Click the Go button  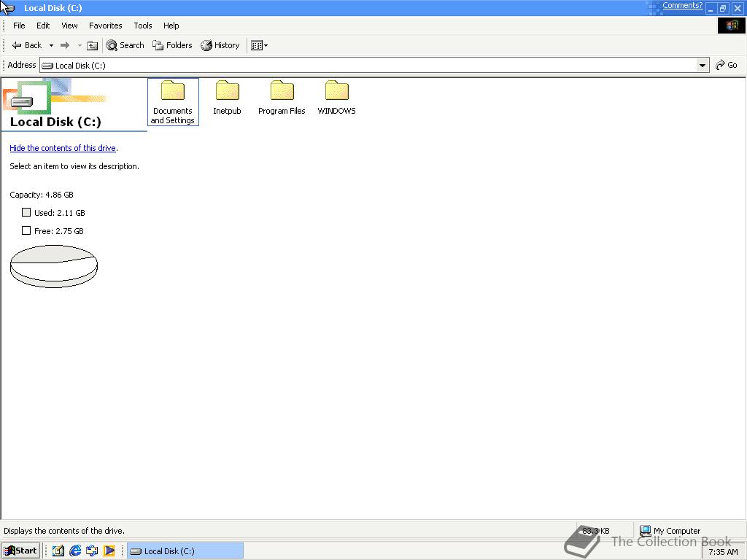[727, 65]
